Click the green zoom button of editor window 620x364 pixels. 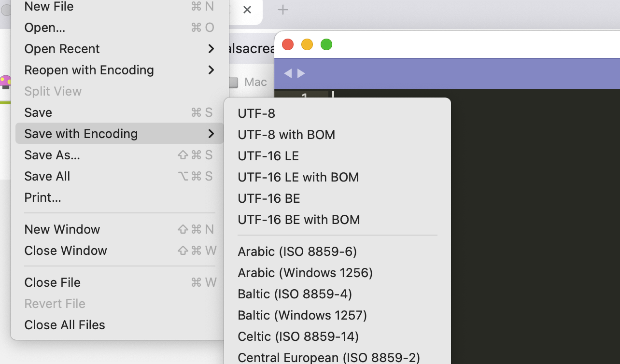[326, 45]
